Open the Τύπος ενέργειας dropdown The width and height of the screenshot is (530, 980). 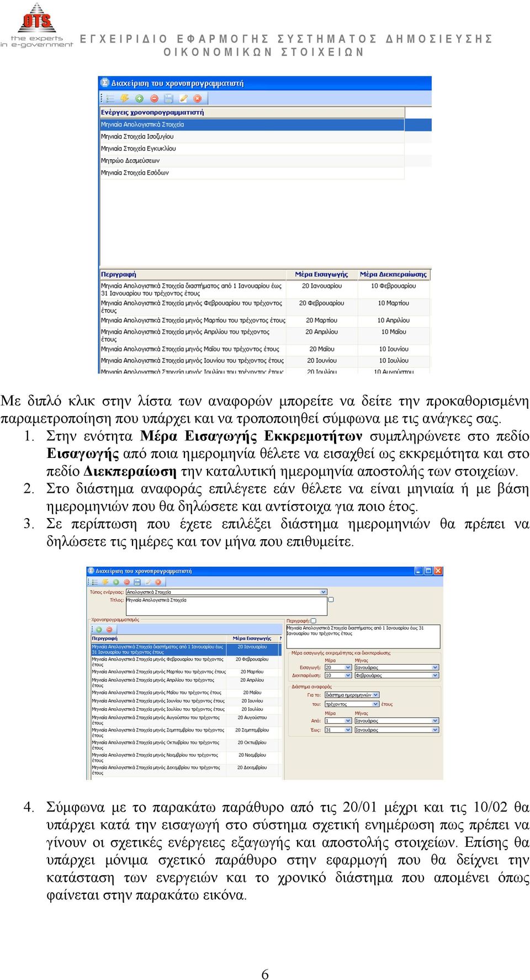point(324,592)
